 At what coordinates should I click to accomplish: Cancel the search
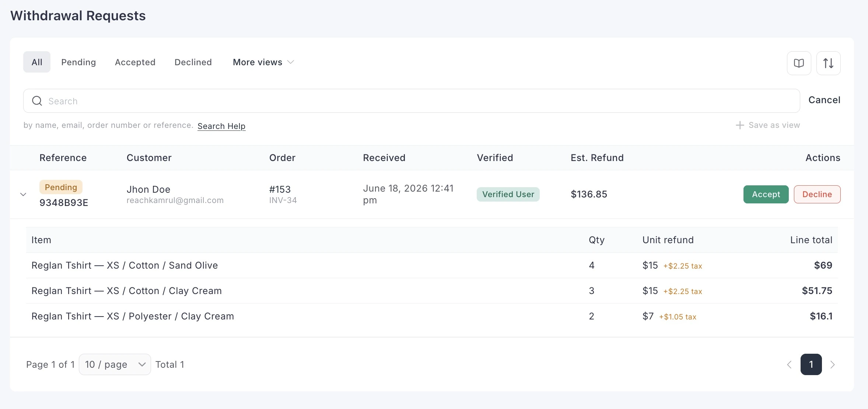pyautogui.click(x=824, y=100)
